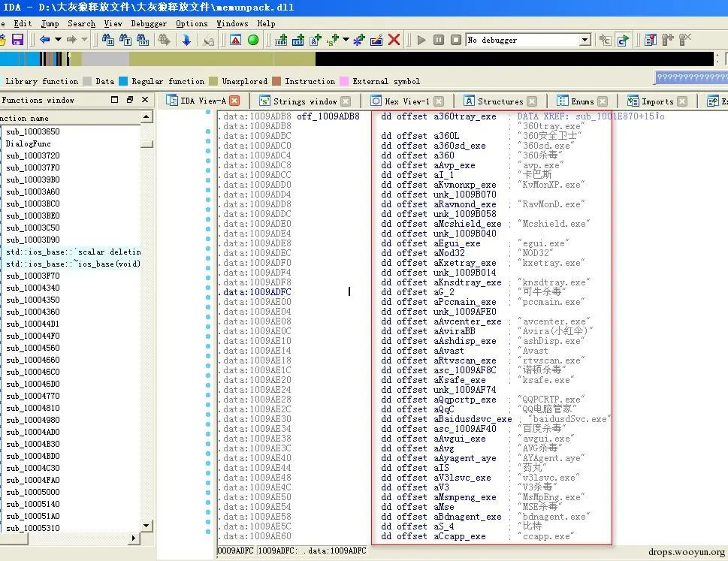Click the blue down arrow toolbar icon
The image size is (728, 561).
tap(186, 40)
